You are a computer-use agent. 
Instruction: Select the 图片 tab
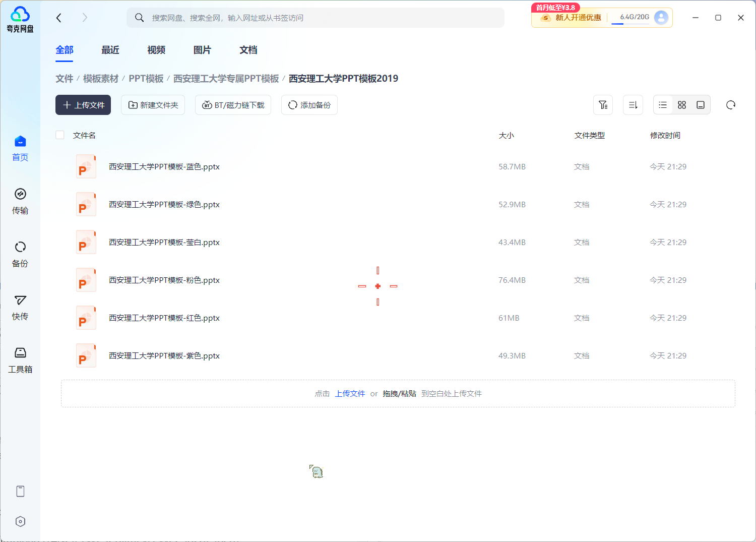pyautogui.click(x=202, y=50)
